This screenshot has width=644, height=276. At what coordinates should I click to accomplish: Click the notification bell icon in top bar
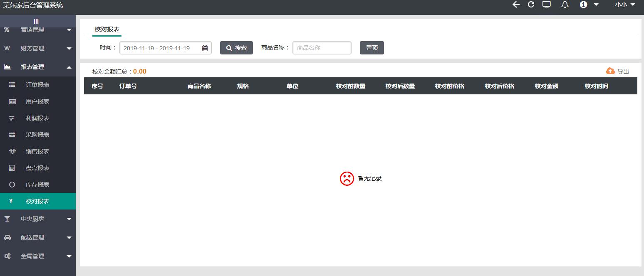(x=565, y=5)
